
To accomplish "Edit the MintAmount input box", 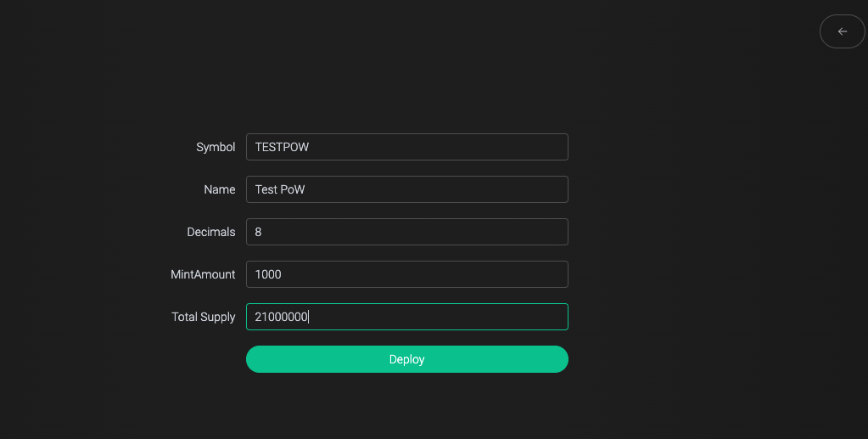I will click(406, 274).
